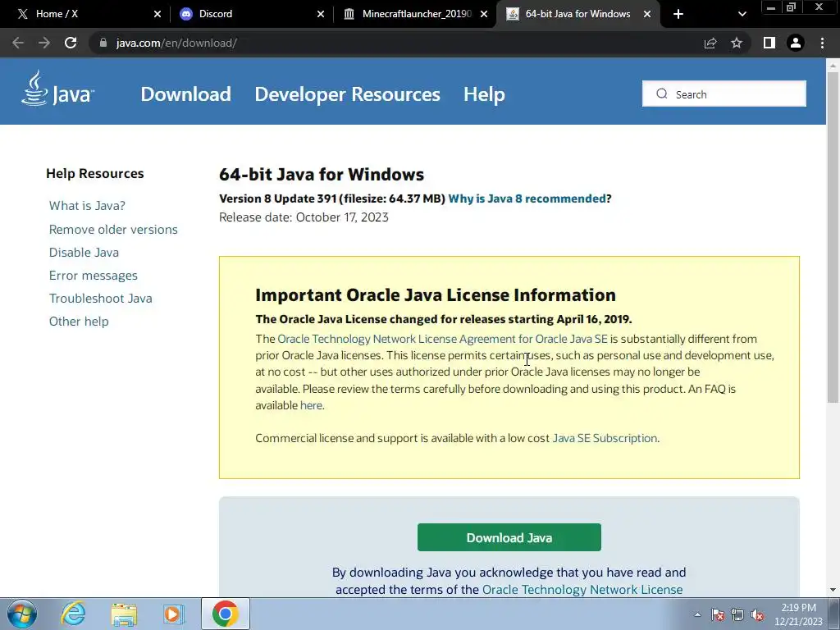
Task: Click the address bar URL
Action: coord(177,43)
